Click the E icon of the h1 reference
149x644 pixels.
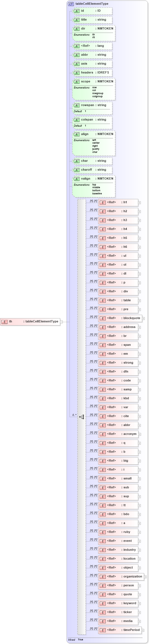click(x=103, y=202)
